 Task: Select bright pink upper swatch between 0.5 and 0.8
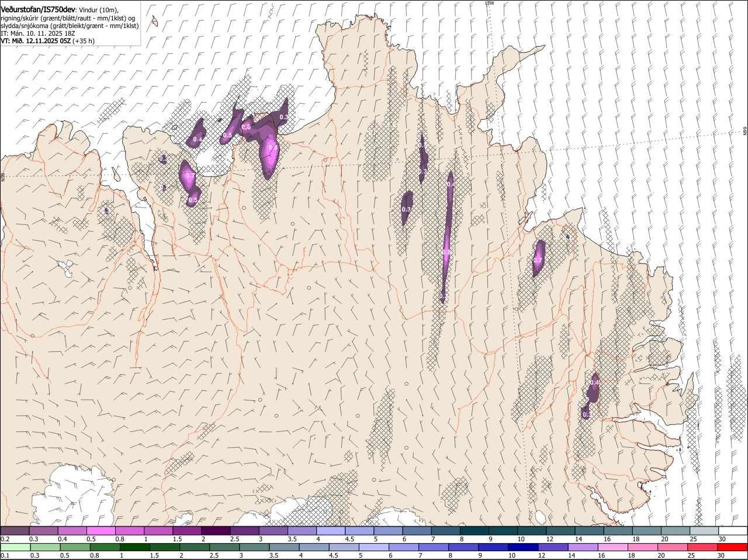coord(101,530)
